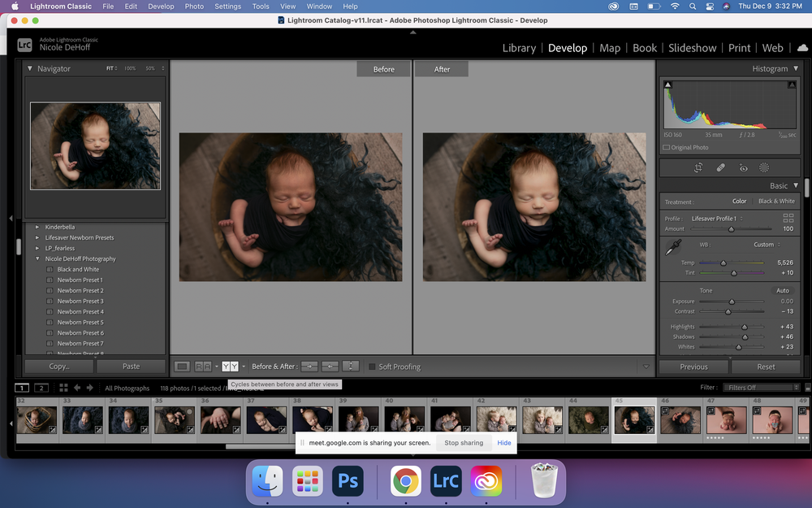
Task: Collapse the Histogram panel
Action: pyautogui.click(x=796, y=68)
